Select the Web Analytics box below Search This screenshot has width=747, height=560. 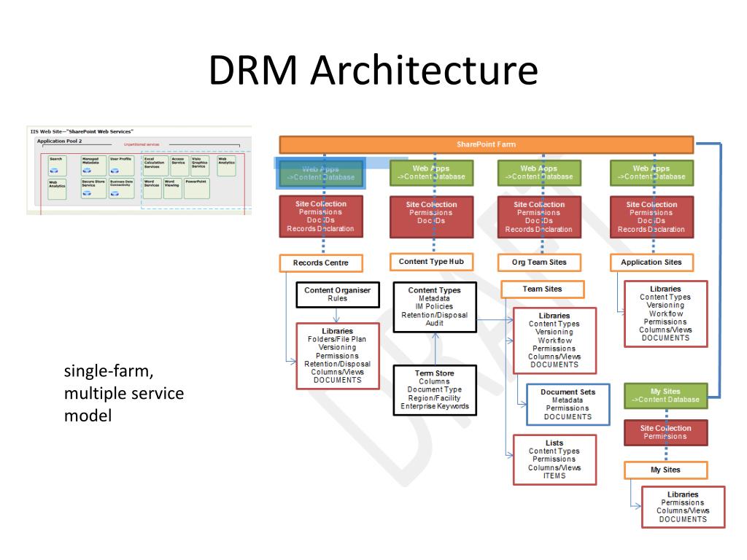pos(57,189)
